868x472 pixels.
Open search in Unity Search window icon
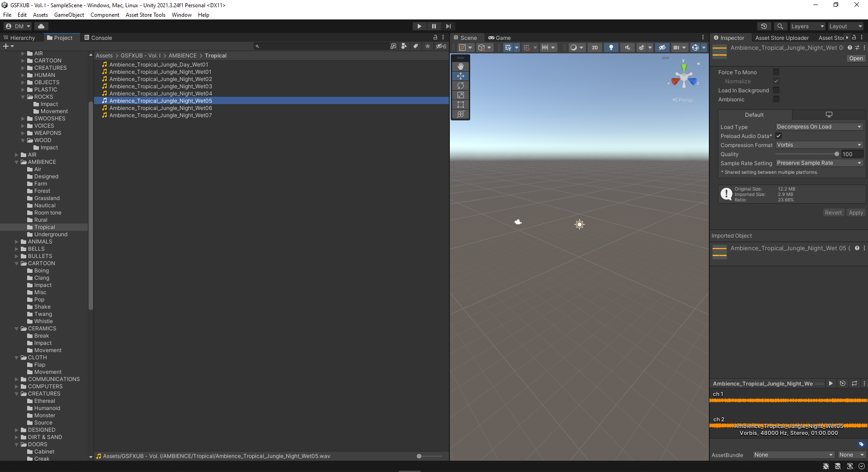(x=393, y=46)
